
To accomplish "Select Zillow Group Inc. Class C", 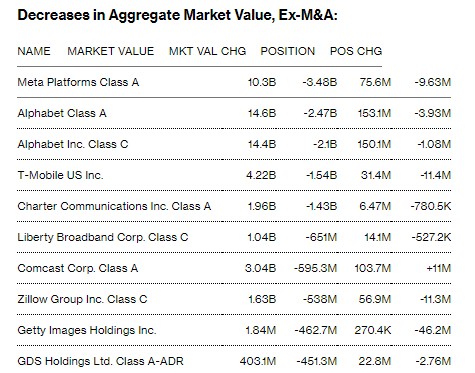I will [x=82, y=299].
